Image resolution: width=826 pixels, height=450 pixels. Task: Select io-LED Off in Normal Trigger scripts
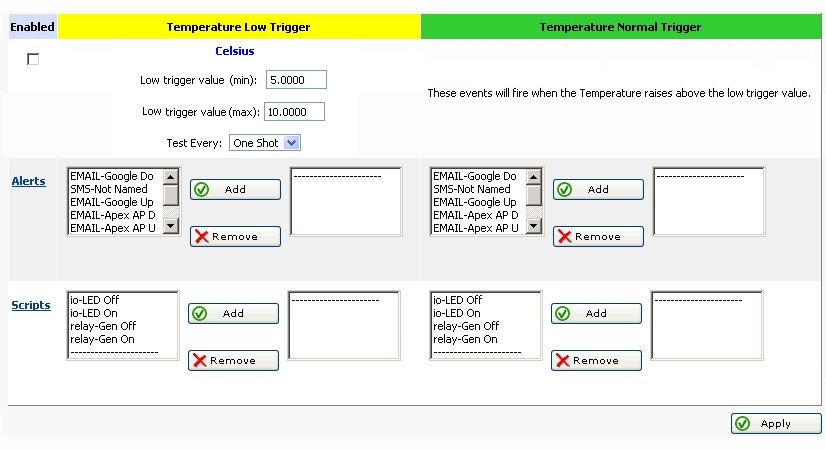tap(457, 300)
